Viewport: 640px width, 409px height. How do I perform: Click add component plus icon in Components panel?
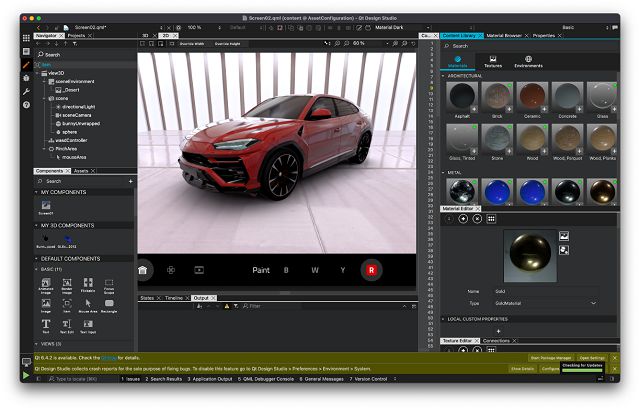point(130,181)
